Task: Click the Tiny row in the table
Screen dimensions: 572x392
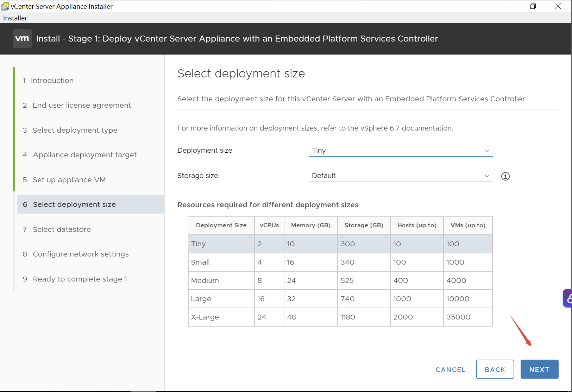Action: pyautogui.click(x=340, y=244)
